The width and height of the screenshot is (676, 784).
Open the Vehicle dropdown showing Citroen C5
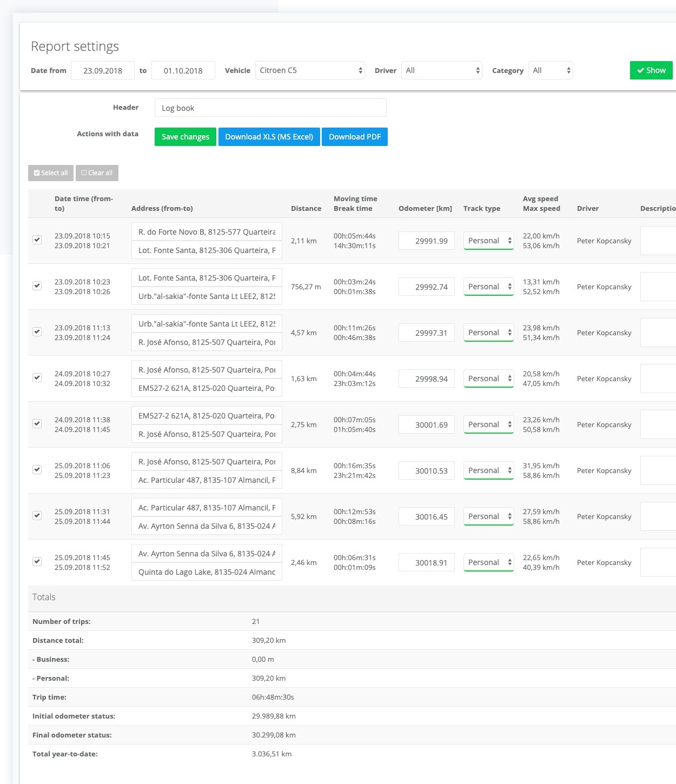(x=311, y=70)
